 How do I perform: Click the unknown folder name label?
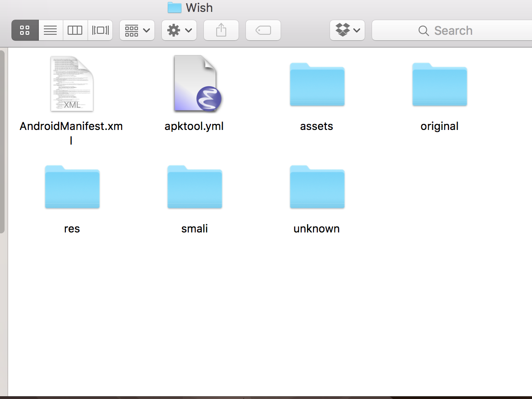(317, 228)
